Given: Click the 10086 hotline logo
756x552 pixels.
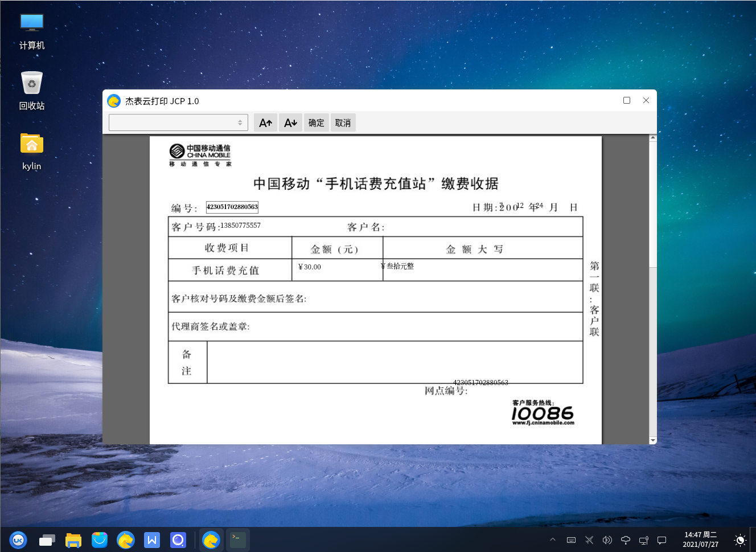Looking at the screenshot, I should (x=543, y=413).
